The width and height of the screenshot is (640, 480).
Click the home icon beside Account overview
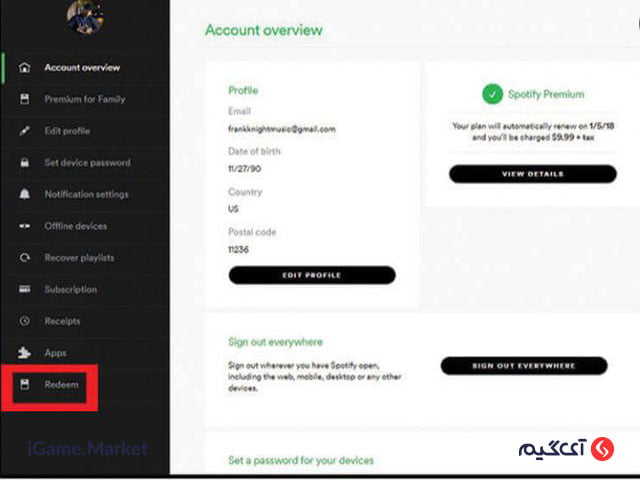pyautogui.click(x=24, y=67)
